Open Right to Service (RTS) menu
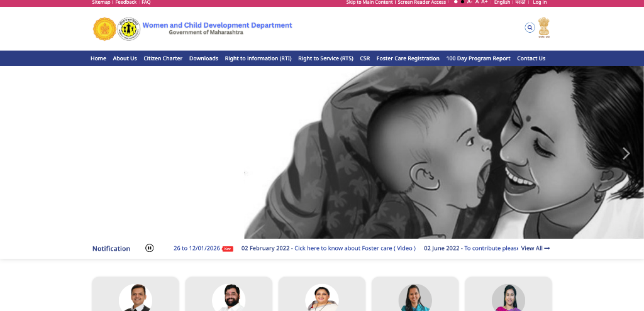The height and width of the screenshot is (311, 644). (326, 58)
